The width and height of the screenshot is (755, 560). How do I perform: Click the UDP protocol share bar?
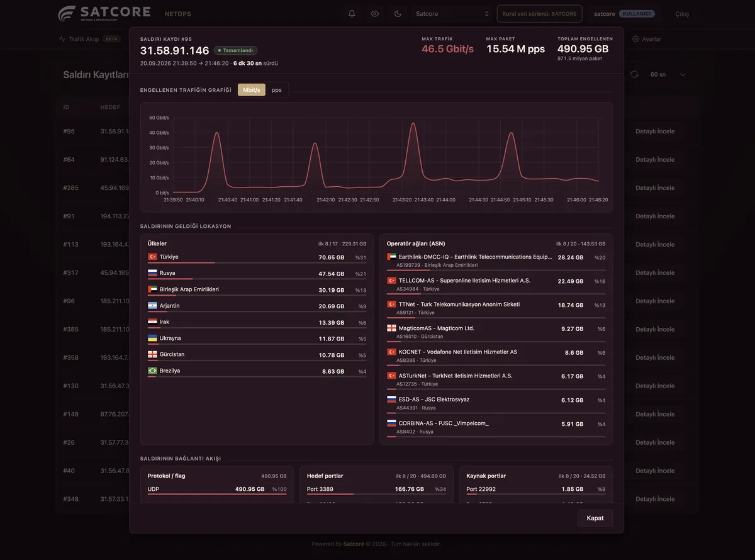(x=217, y=495)
